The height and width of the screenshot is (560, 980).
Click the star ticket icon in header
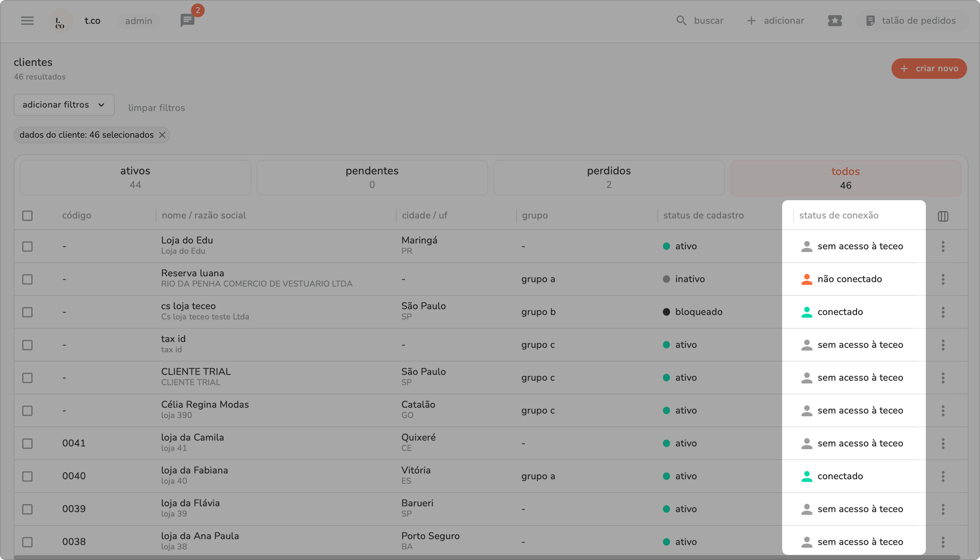pyautogui.click(x=834, y=21)
